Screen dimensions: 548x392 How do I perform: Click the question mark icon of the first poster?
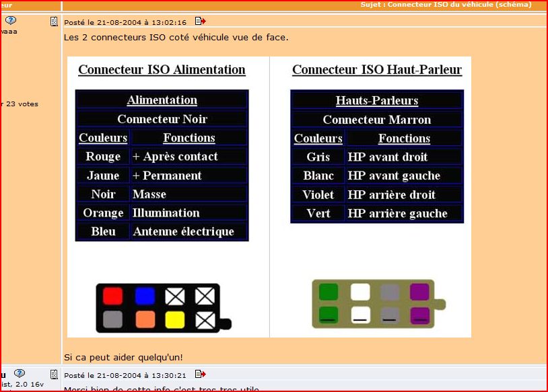pos(11,20)
